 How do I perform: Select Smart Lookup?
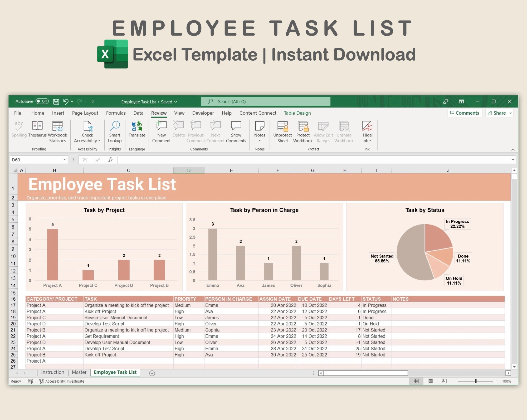[115, 131]
